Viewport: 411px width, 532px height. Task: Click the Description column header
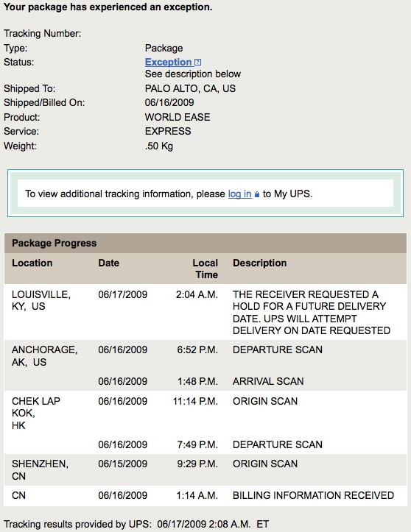[x=260, y=263]
